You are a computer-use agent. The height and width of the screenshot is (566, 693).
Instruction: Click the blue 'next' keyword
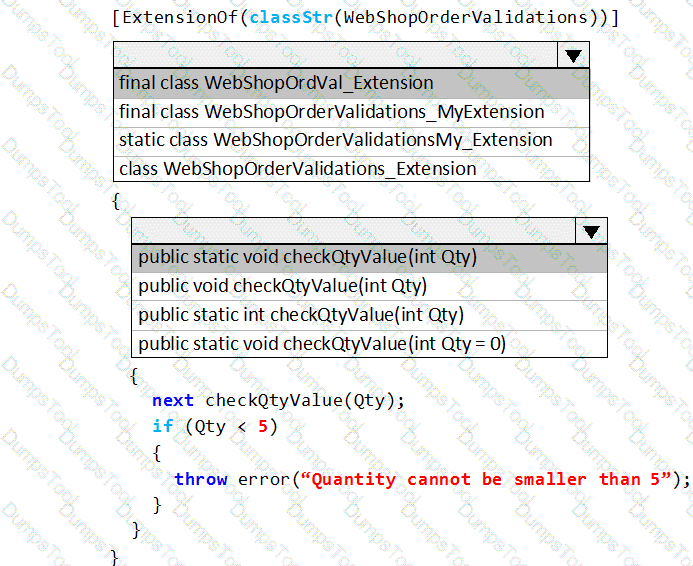click(173, 400)
